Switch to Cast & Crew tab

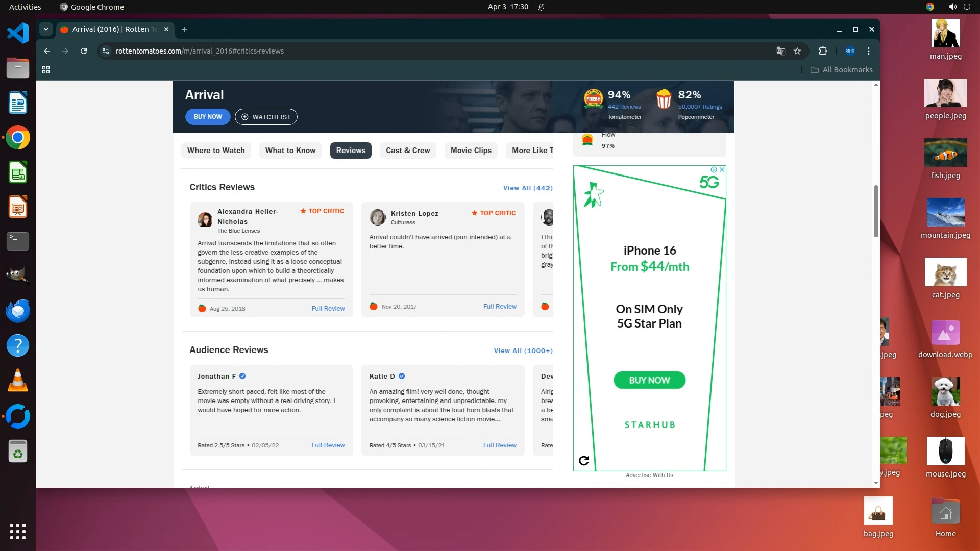click(407, 151)
